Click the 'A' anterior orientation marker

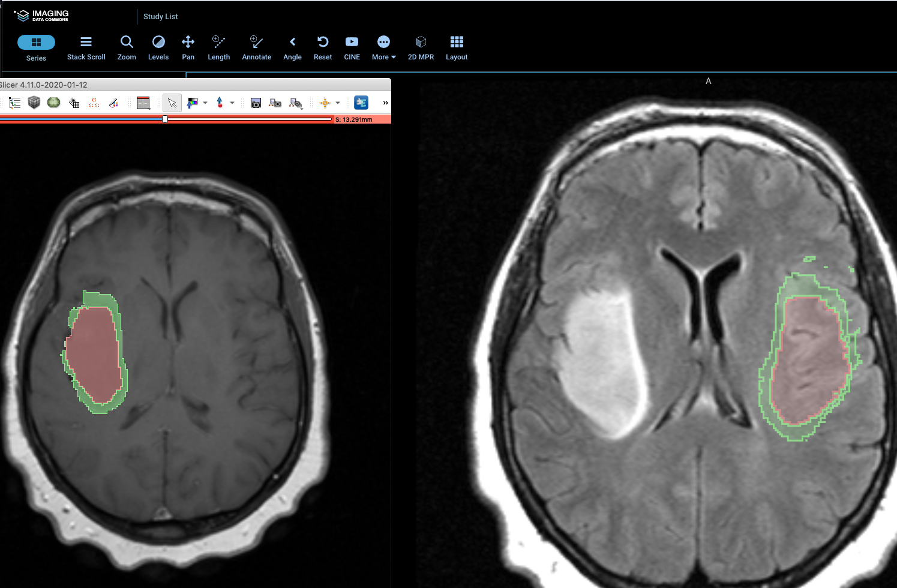click(709, 81)
